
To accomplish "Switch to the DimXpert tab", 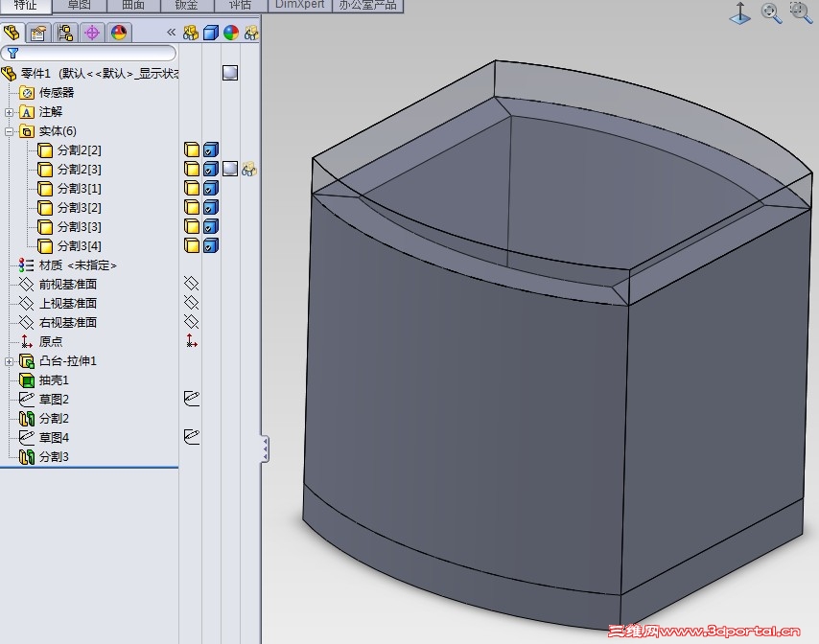I will pyautogui.click(x=300, y=6).
